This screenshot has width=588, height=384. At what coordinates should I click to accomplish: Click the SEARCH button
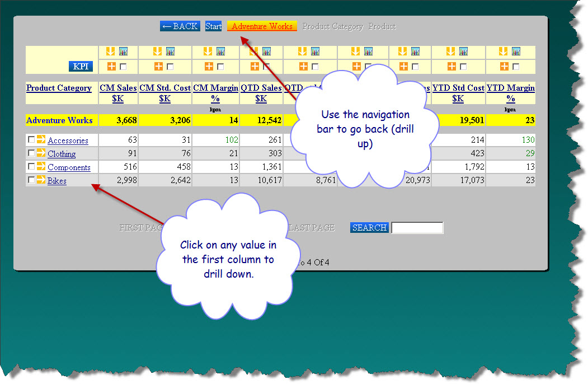pos(369,227)
